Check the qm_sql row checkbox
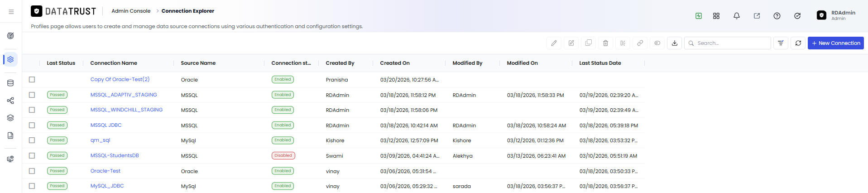The width and height of the screenshot is (868, 193). click(32, 140)
